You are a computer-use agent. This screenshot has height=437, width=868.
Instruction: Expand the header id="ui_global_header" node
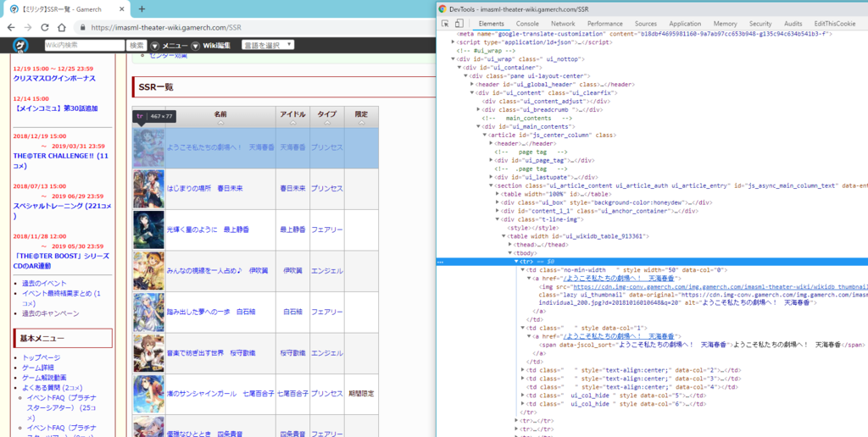pyautogui.click(x=472, y=85)
